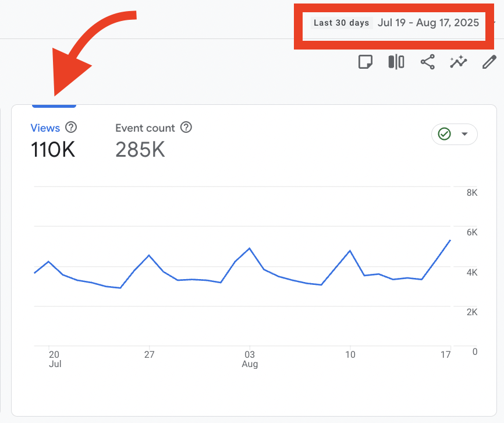Image resolution: width=504 pixels, height=423 pixels.
Task: Customize report with the pencil icon
Action: coord(489,62)
